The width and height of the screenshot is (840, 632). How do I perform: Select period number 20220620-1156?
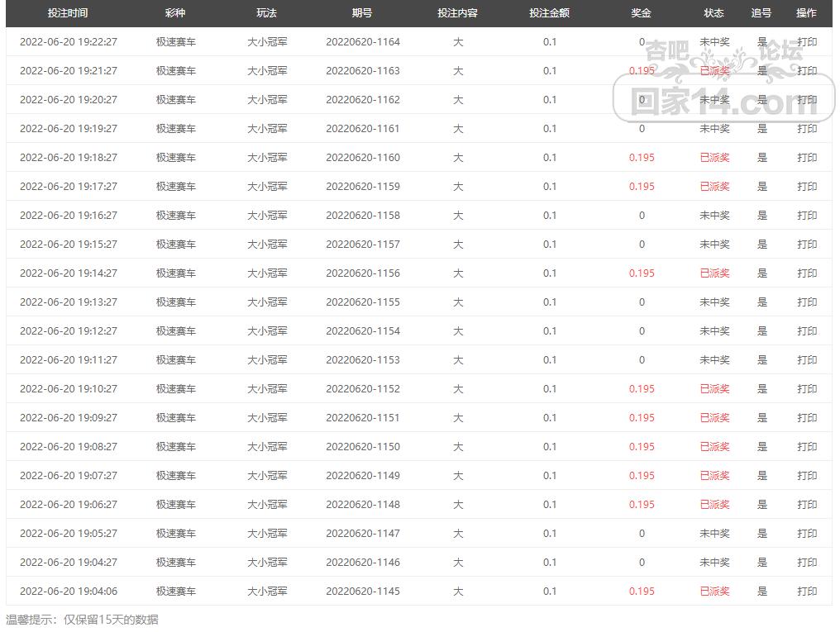point(363,273)
